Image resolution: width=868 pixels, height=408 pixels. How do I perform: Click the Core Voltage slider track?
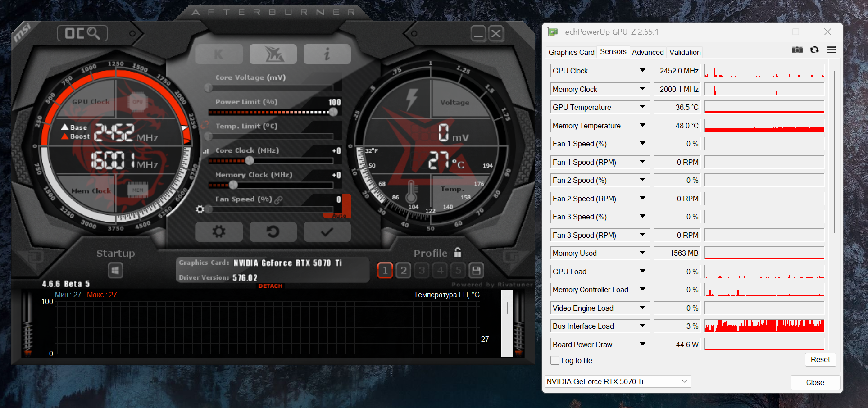[271, 88]
